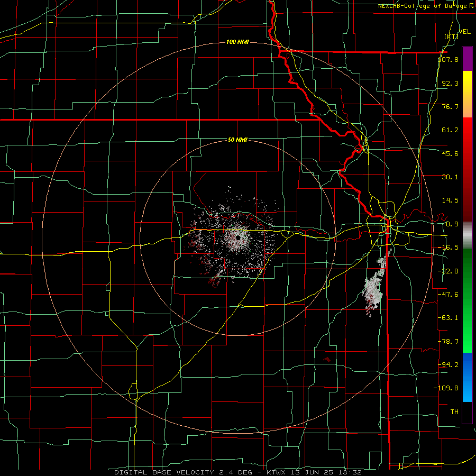Click the small isolated dark red echo

327,360
